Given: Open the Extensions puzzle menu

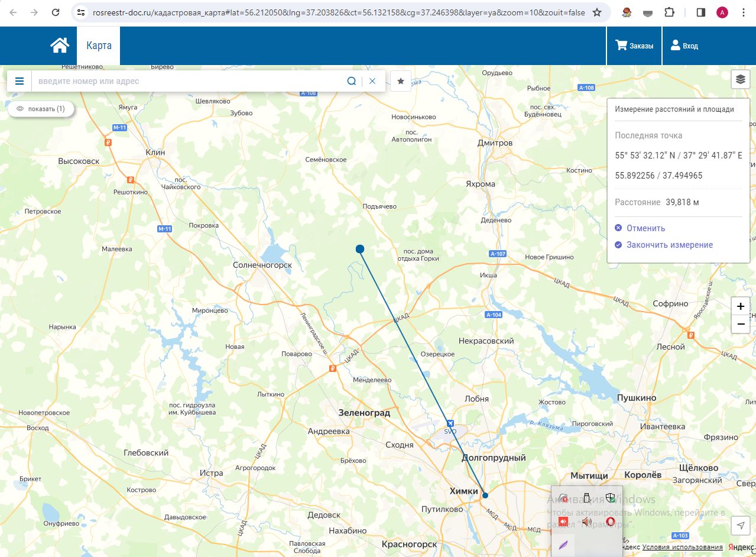Looking at the screenshot, I should pyautogui.click(x=669, y=12).
